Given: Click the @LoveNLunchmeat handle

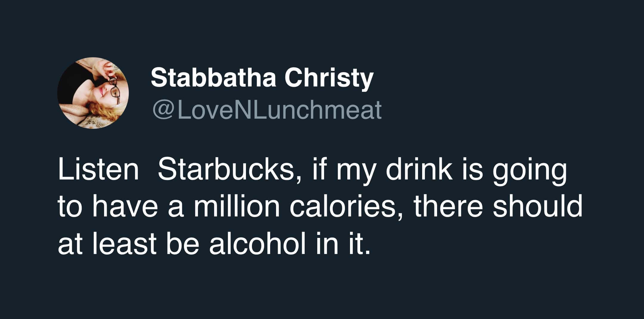Looking at the screenshot, I should (x=267, y=110).
